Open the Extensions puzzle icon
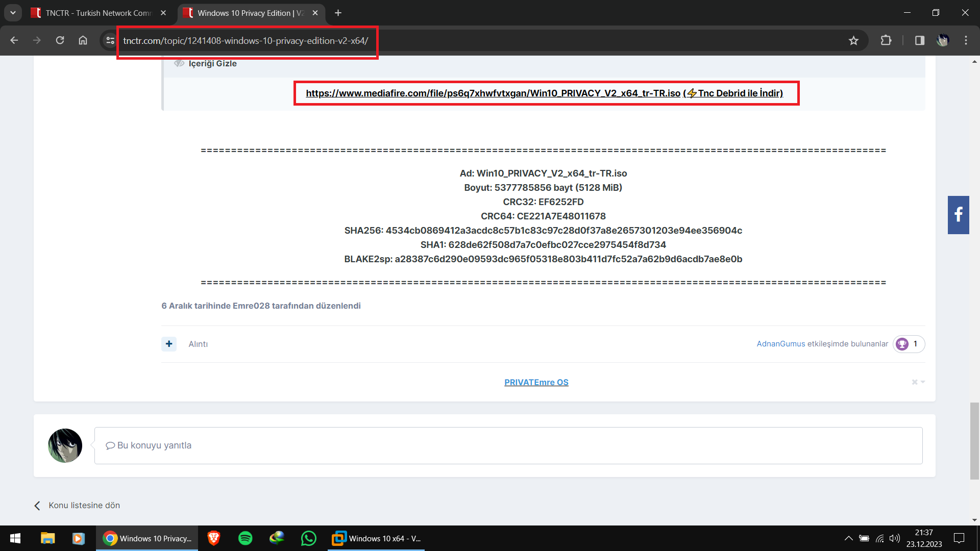Screen dimensions: 980x551 click(886, 40)
